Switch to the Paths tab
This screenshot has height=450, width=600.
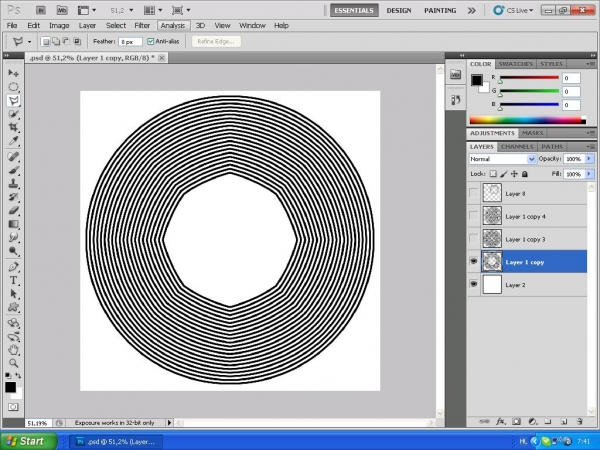552,147
